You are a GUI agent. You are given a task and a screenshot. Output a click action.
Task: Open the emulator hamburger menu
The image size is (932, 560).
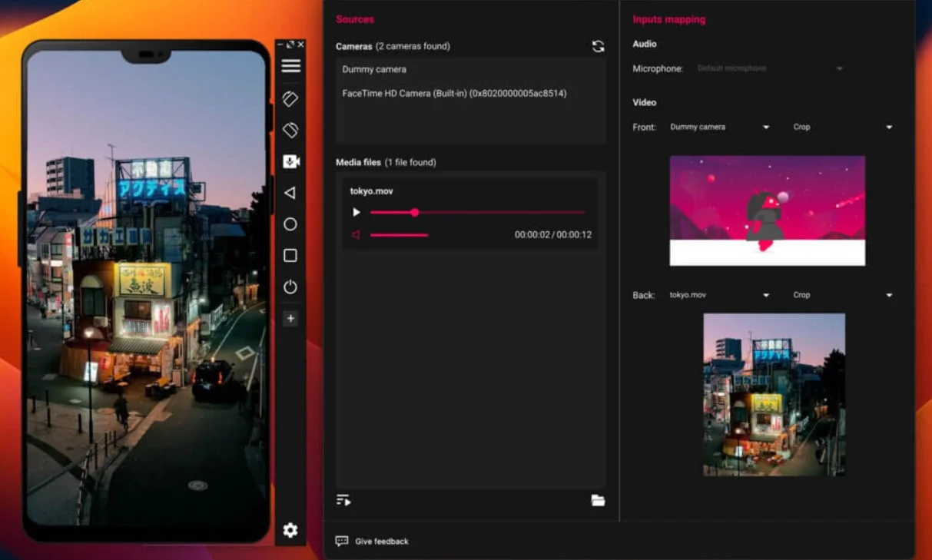[290, 66]
